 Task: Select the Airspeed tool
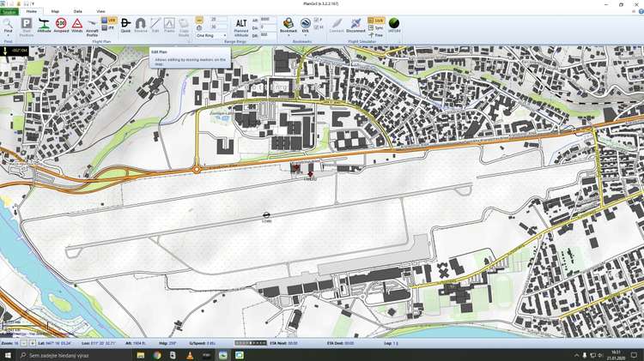tap(61, 25)
